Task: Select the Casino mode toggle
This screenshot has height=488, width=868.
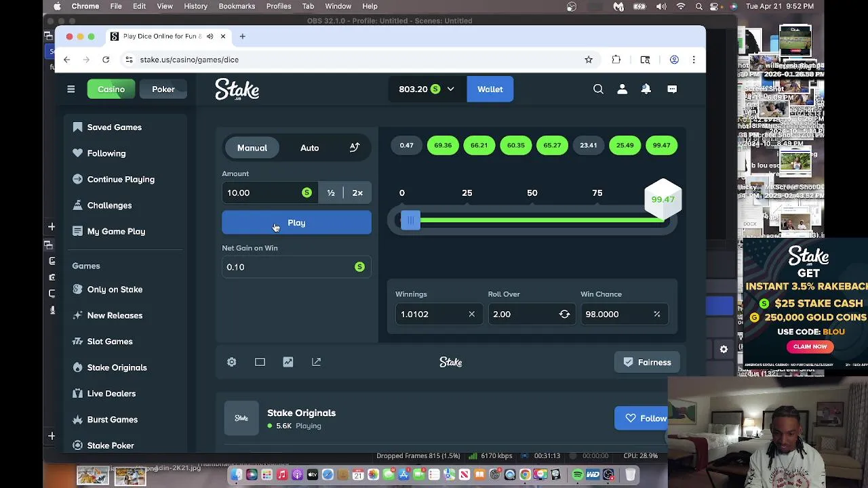Action: [x=111, y=89]
